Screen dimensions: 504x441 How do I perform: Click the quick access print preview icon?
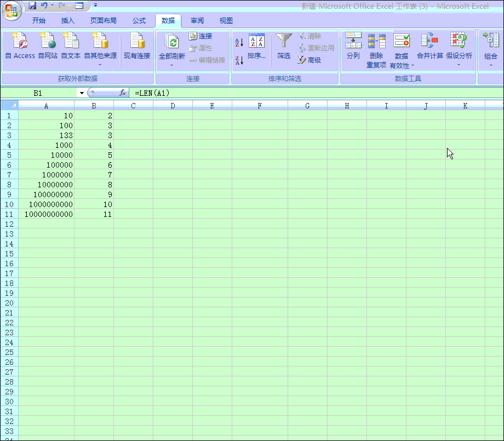(x=79, y=5)
